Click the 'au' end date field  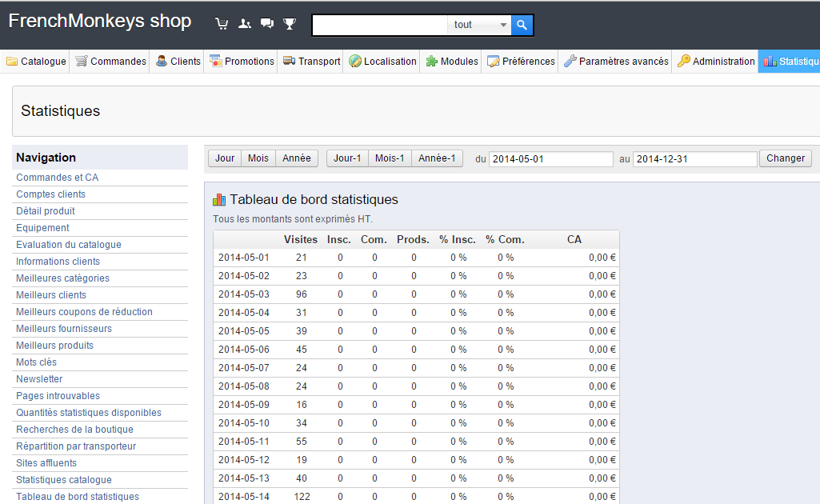(x=695, y=159)
